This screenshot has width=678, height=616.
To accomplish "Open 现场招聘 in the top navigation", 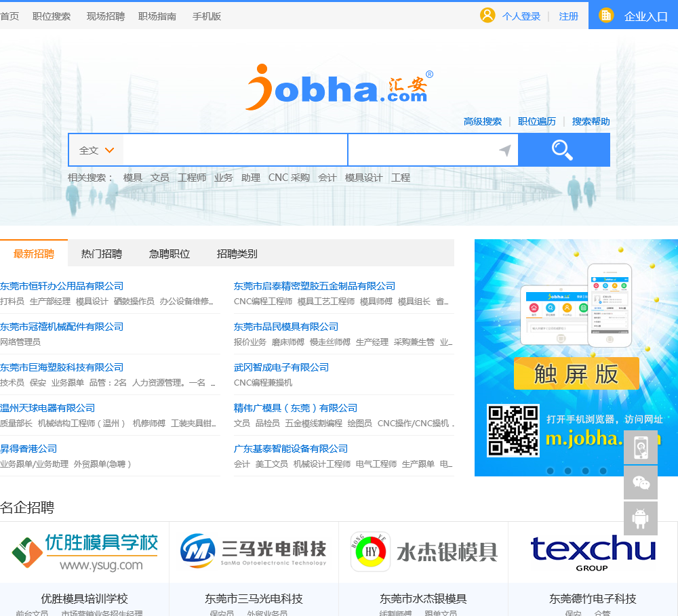I will coord(106,16).
